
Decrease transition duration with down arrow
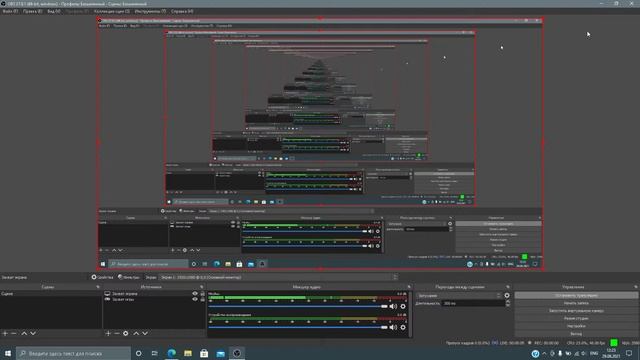click(x=507, y=305)
